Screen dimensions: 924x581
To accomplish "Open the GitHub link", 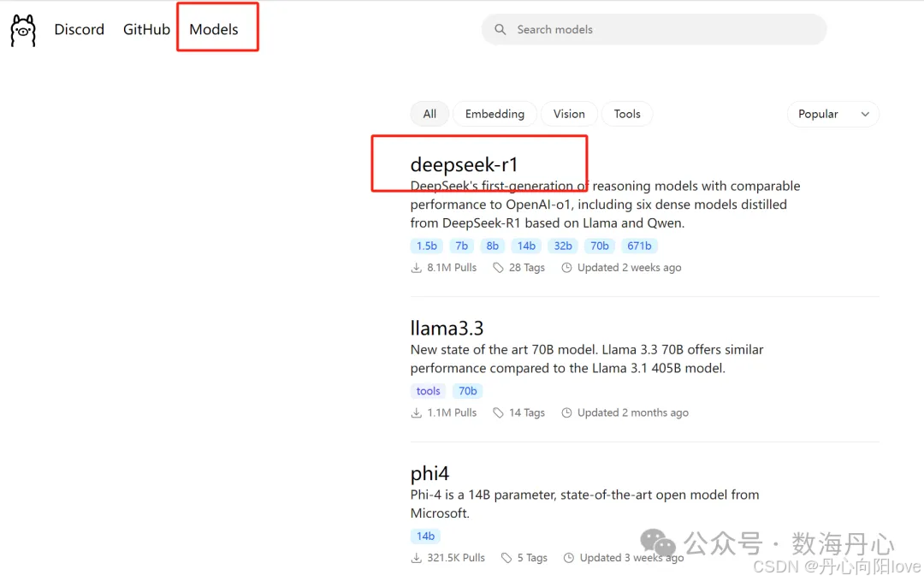I will [x=146, y=29].
